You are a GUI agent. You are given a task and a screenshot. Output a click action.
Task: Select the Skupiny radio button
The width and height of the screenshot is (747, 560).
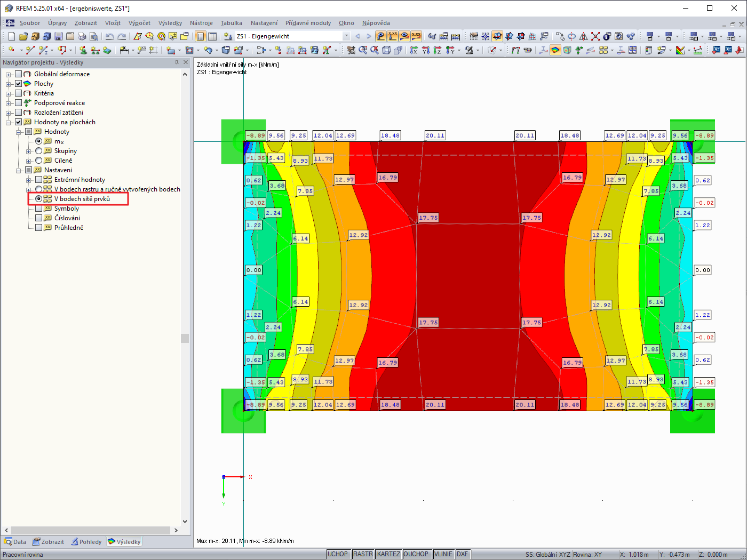[x=39, y=151]
